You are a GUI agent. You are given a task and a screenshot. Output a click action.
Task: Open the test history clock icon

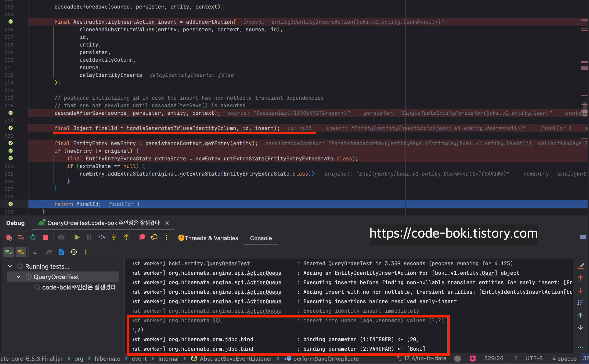click(x=74, y=252)
